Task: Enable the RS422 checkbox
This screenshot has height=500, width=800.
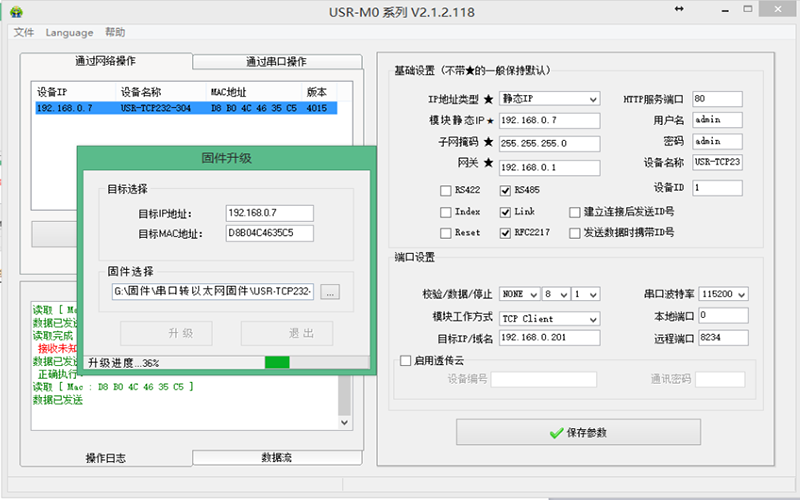Action: tap(446, 190)
